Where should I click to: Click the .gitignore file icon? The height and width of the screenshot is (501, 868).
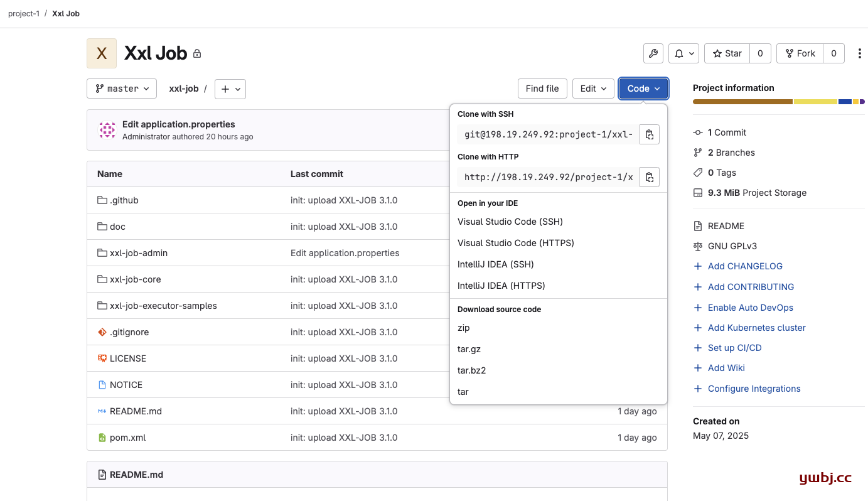(x=102, y=332)
